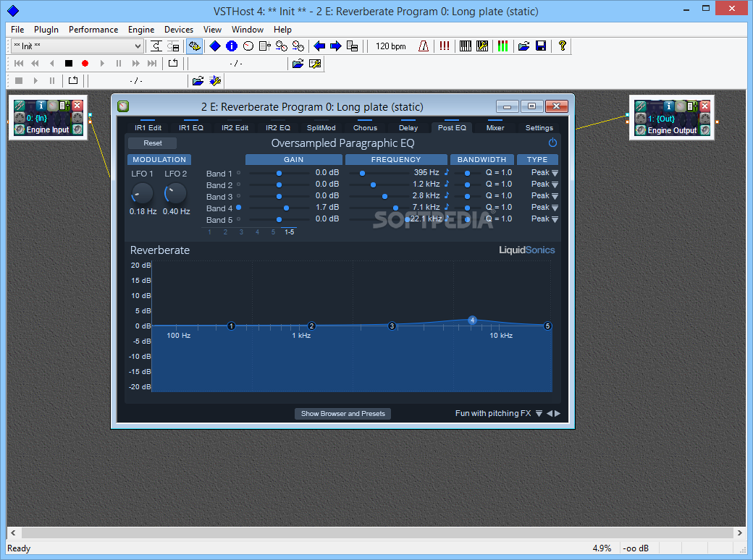Open Band 1 Peak type dropdown

(555, 173)
